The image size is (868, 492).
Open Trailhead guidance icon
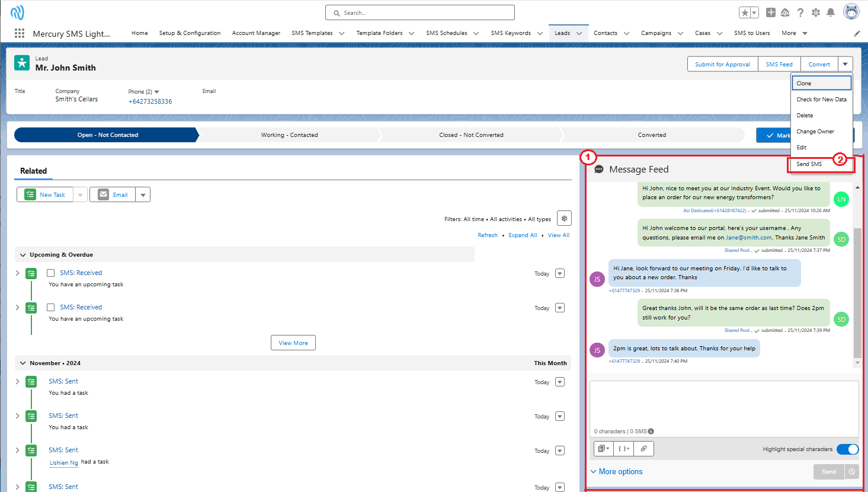[785, 12]
